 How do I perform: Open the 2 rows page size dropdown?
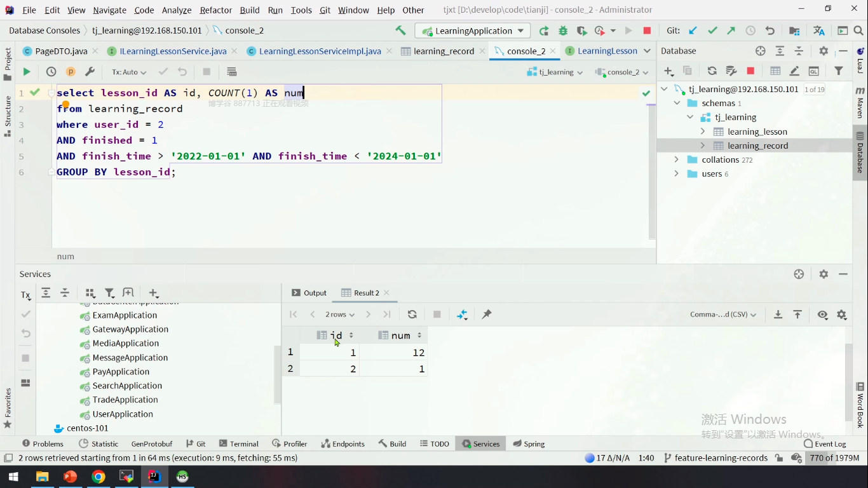pyautogui.click(x=340, y=315)
